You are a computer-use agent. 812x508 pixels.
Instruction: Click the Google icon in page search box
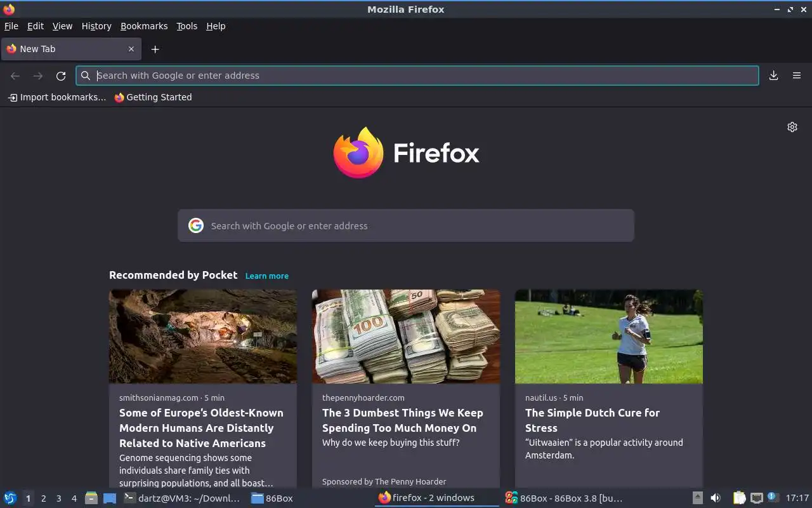click(x=196, y=225)
